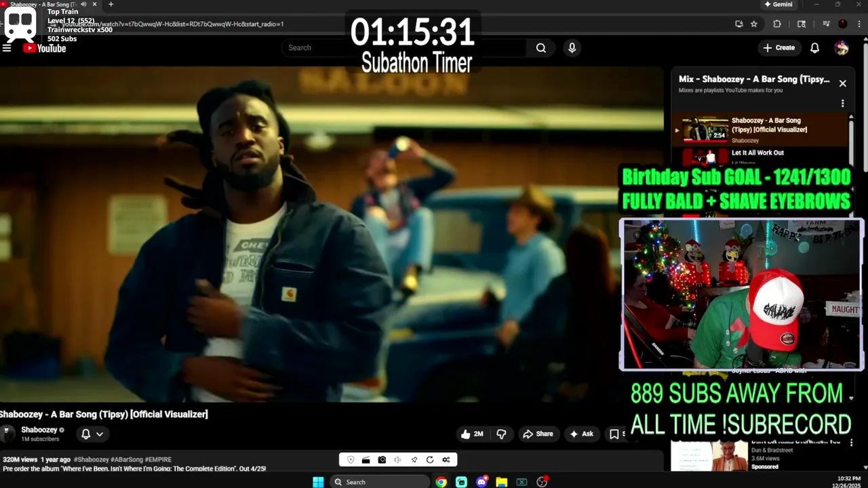Open #ABarSong hashtag link

coord(126,460)
